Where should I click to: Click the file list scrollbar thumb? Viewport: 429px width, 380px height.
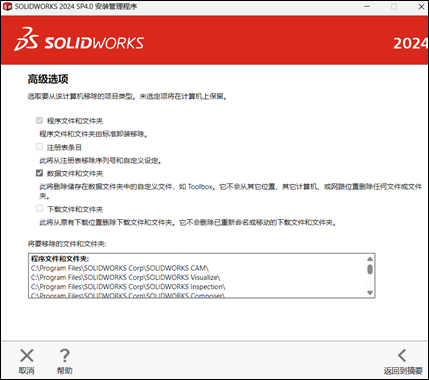coord(370,269)
